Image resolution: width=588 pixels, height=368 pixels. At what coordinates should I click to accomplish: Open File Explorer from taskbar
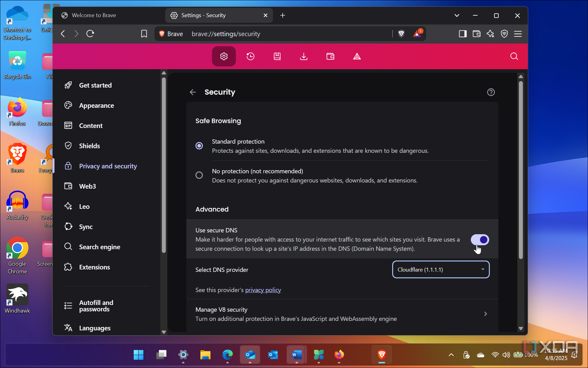click(x=205, y=355)
